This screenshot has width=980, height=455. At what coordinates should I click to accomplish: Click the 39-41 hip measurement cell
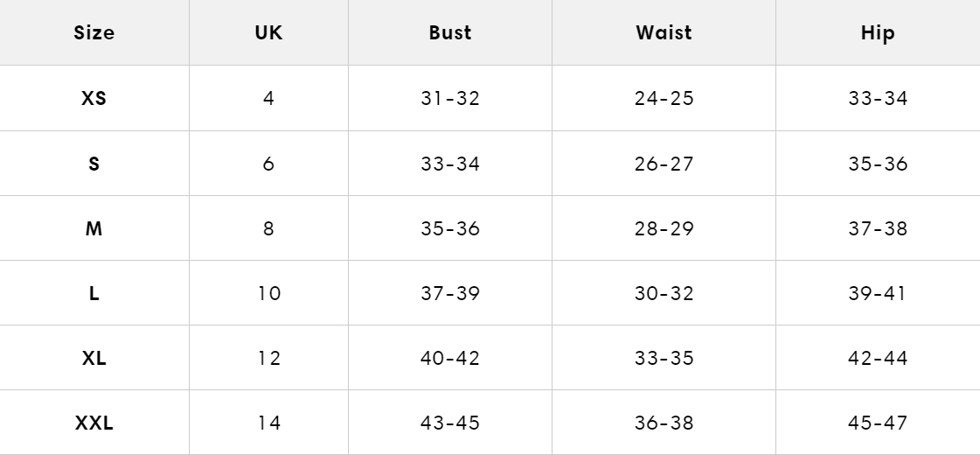coord(878,293)
